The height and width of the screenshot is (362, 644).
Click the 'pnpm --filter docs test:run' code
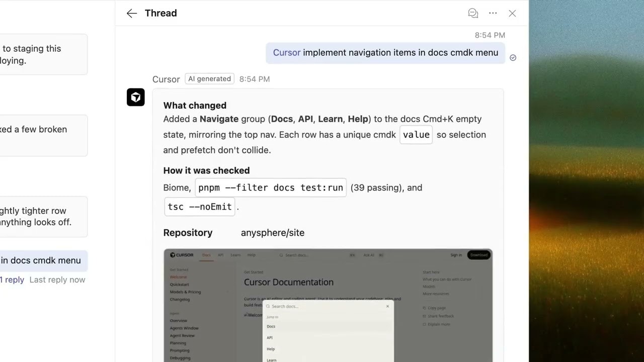tap(271, 188)
